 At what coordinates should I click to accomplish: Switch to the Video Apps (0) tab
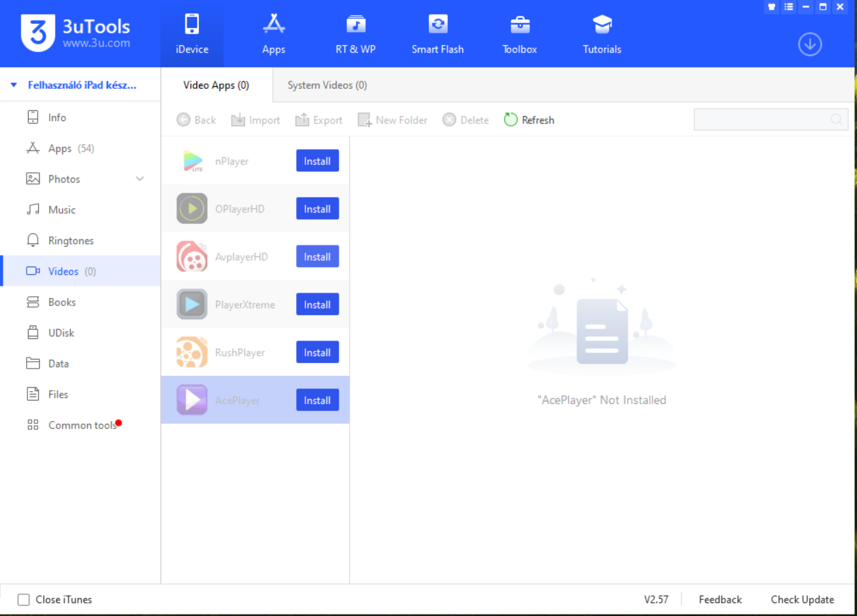(x=216, y=85)
